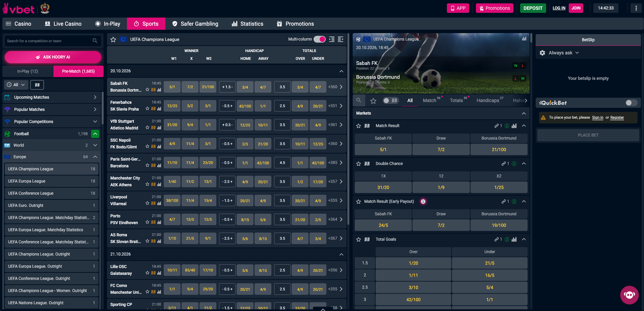Open stats icon for Porto PSV Eindhoven row
Screen dimensions: 644x311
tap(159, 222)
